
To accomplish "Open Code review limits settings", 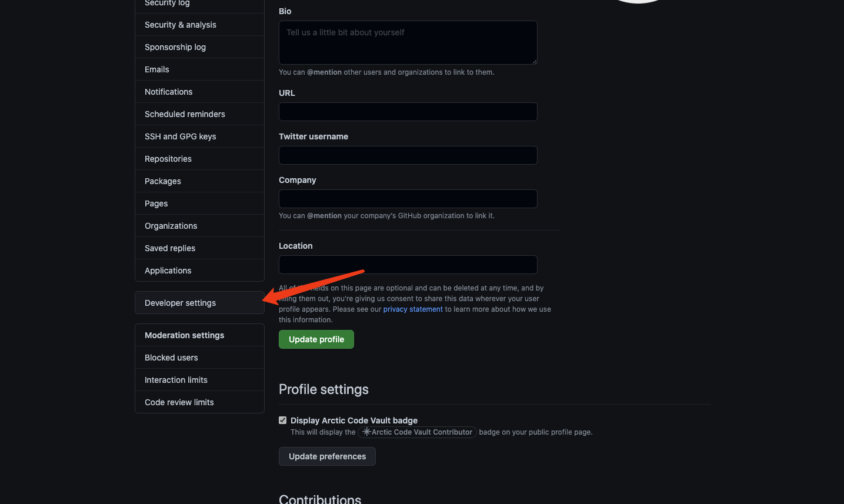I will pos(179,402).
